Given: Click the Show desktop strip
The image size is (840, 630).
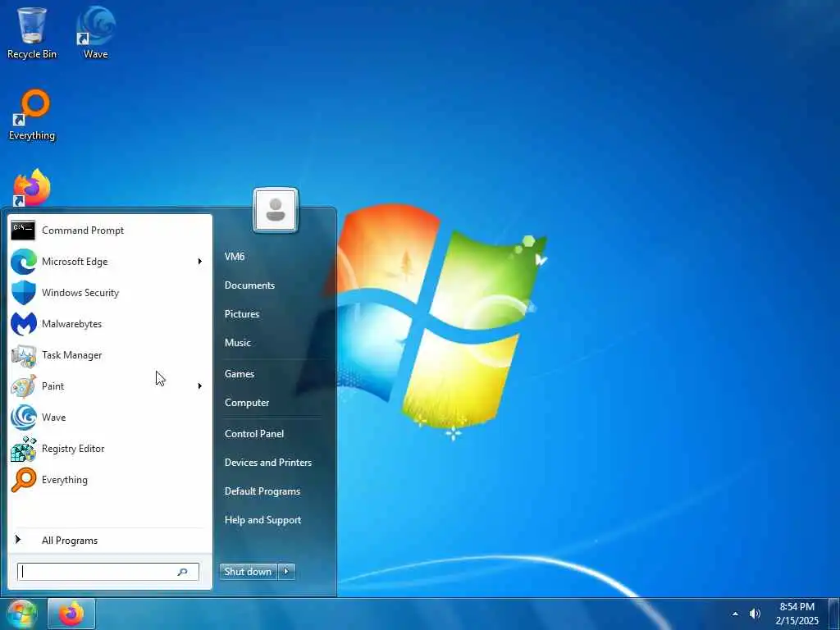Looking at the screenshot, I should (834, 614).
